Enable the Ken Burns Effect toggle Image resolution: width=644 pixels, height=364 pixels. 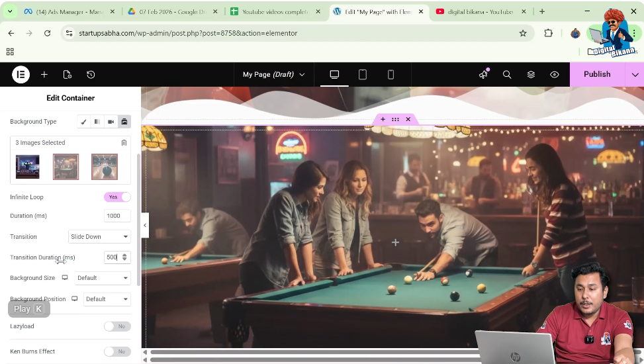(x=117, y=351)
